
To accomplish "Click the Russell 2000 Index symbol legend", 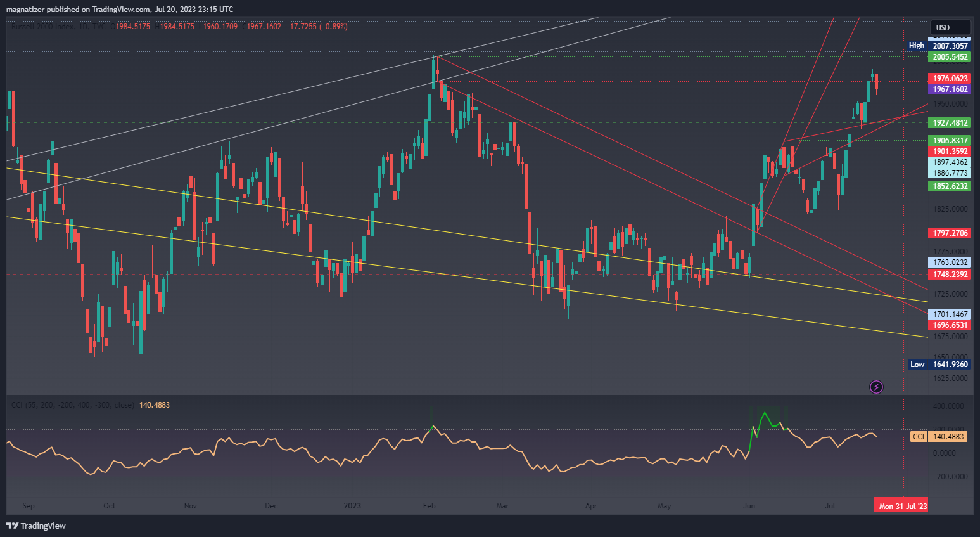I will coord(57,27).
